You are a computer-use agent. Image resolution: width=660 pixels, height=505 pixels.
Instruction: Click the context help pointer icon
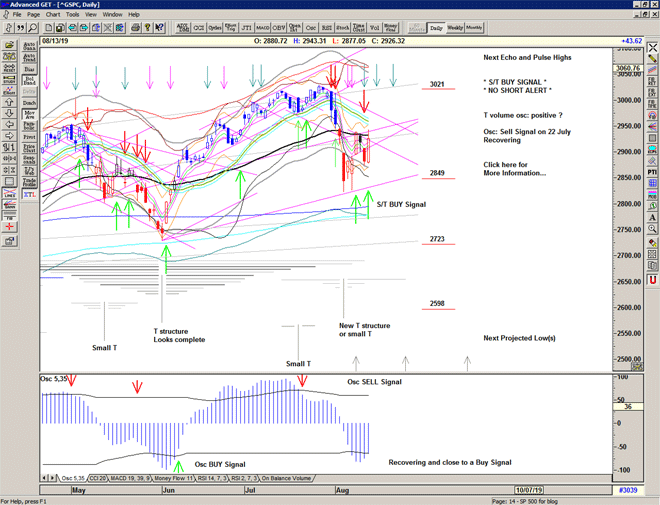(x=159, y=28)
